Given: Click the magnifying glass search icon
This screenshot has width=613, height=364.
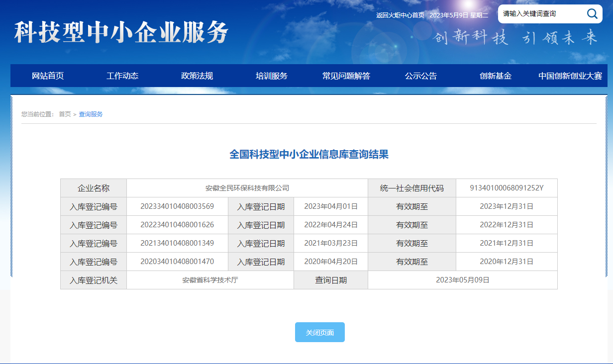Looking at the screenshot, I should (x=592, y=14).
